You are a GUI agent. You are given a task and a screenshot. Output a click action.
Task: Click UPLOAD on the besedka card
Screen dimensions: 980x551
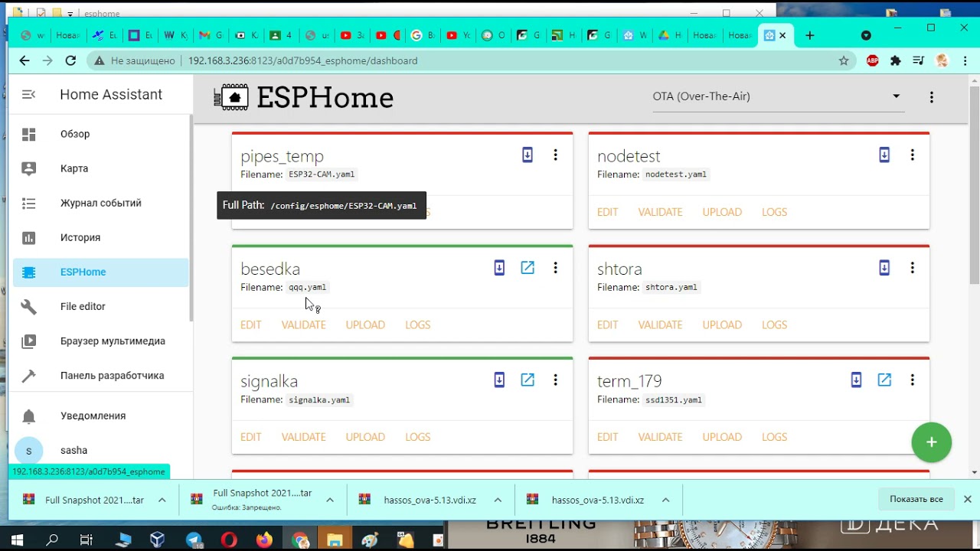(x=365, y=324)
